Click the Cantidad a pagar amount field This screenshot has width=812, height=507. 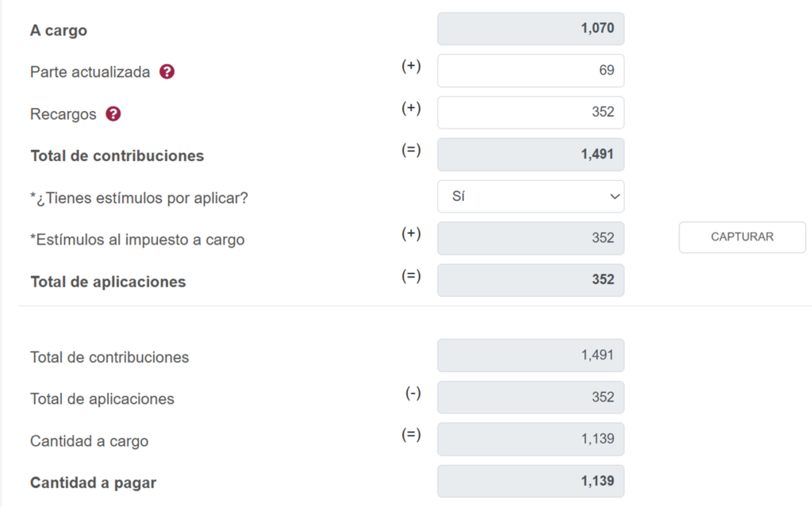point(530,481)
